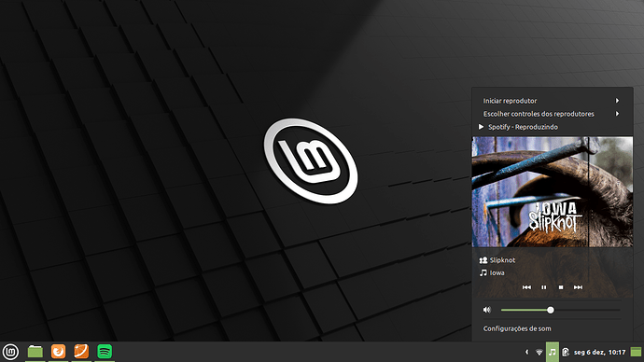Screen dimensions: 644x362
Task: Click the artist name Slipknot
Action: (x=502, y=260)
